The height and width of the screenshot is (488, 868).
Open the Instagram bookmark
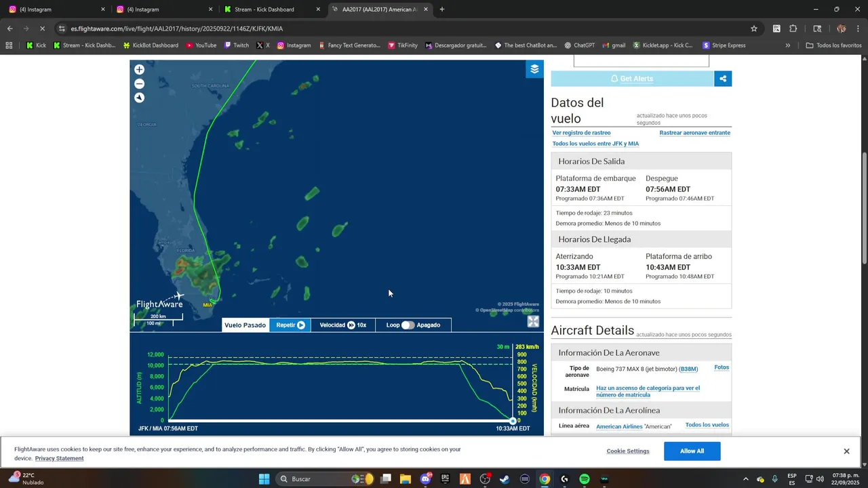(x=293, y=45)
